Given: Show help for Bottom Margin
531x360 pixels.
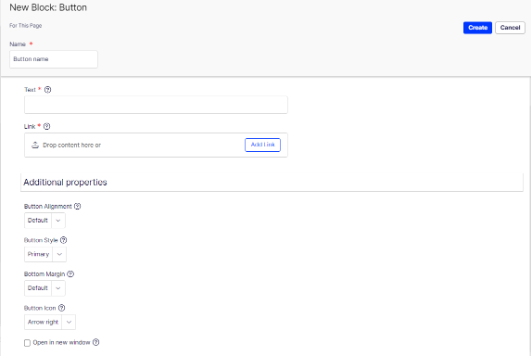Looking at the screenshot, I should [70, 274].
